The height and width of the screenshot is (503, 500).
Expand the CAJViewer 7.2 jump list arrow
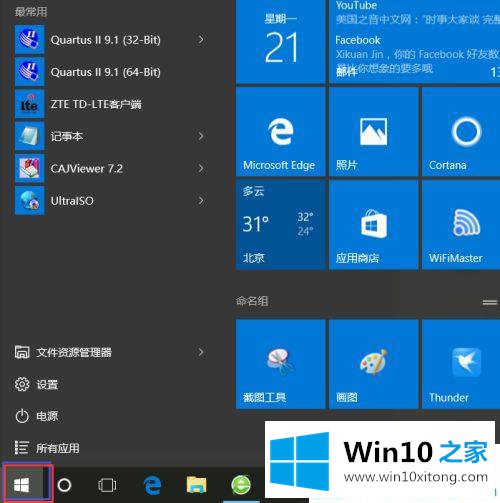pyautogui.click(x=201, y=168)
